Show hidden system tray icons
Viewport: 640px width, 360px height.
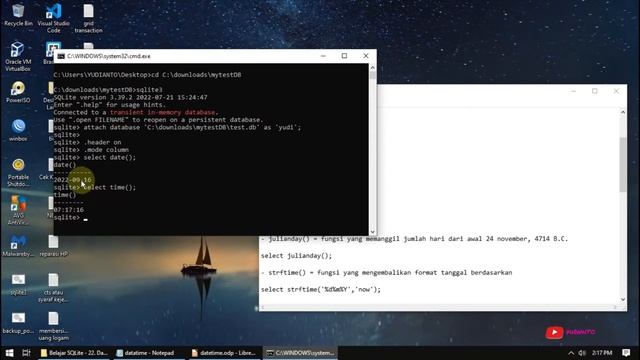571,353
